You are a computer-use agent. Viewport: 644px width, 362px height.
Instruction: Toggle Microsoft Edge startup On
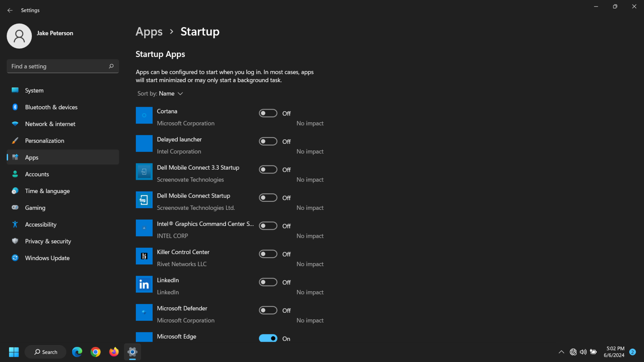pos(268,338)
